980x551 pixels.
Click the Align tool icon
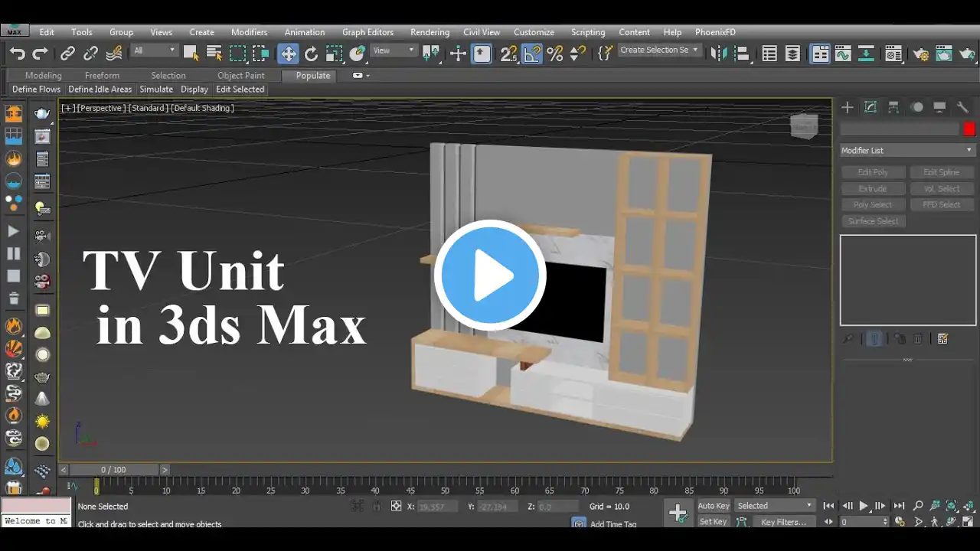click(x=742, y=54)
